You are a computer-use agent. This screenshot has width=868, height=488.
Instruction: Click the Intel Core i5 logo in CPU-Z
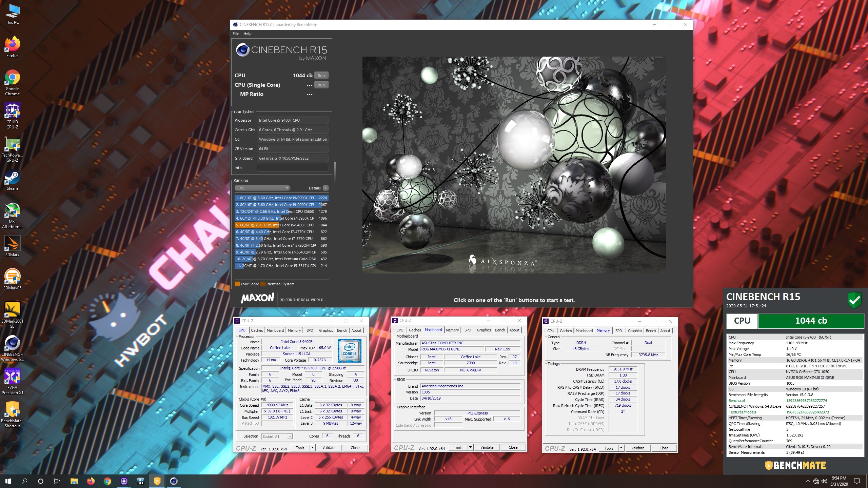[x=349, y=351]
